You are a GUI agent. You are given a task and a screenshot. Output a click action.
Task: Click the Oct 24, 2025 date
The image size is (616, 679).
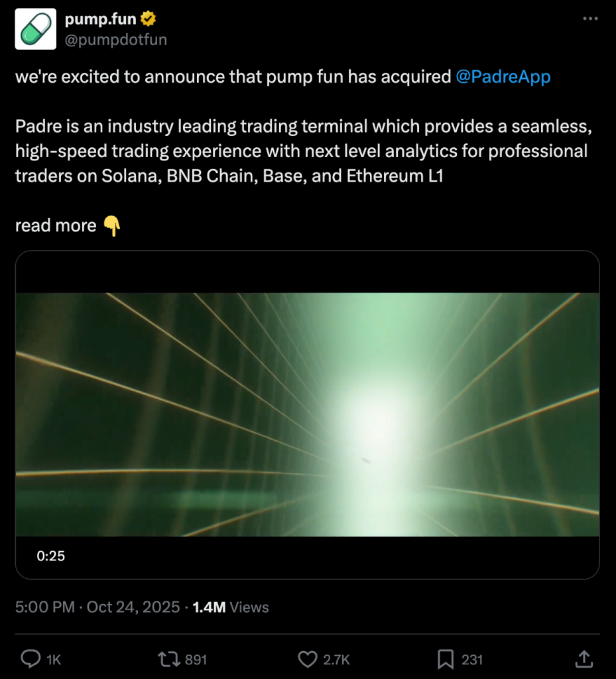[x=133, y=607]
